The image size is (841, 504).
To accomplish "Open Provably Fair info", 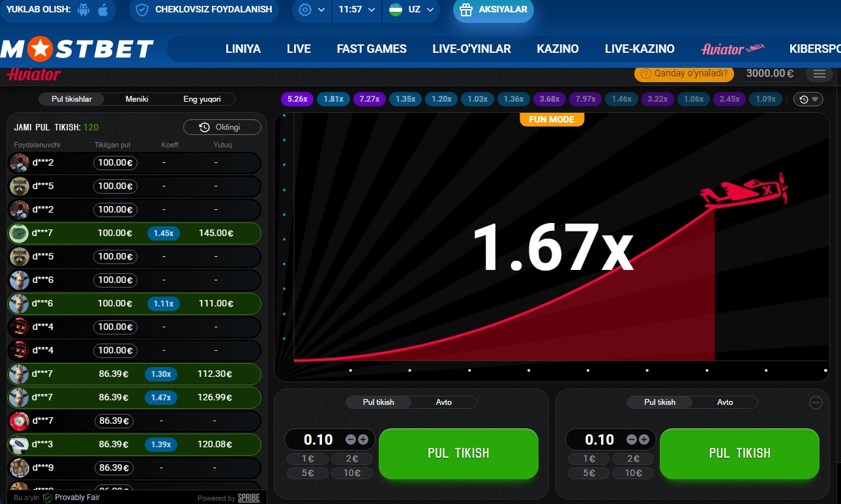I will [x=73, y=497].
